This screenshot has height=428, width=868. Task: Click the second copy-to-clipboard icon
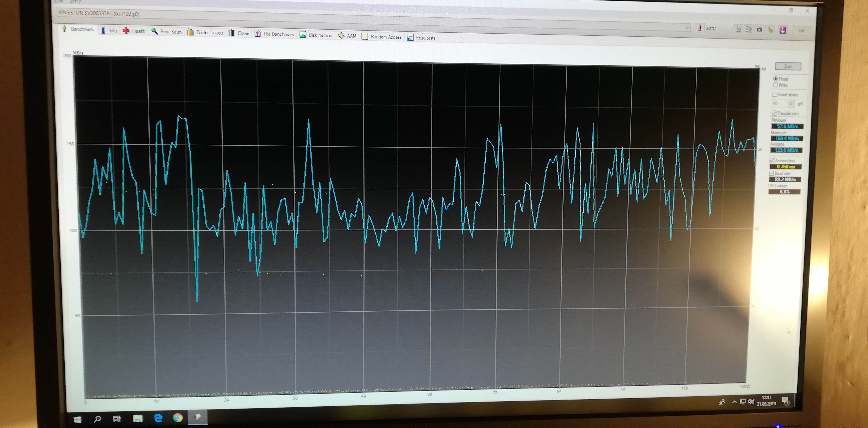[748, 29]
